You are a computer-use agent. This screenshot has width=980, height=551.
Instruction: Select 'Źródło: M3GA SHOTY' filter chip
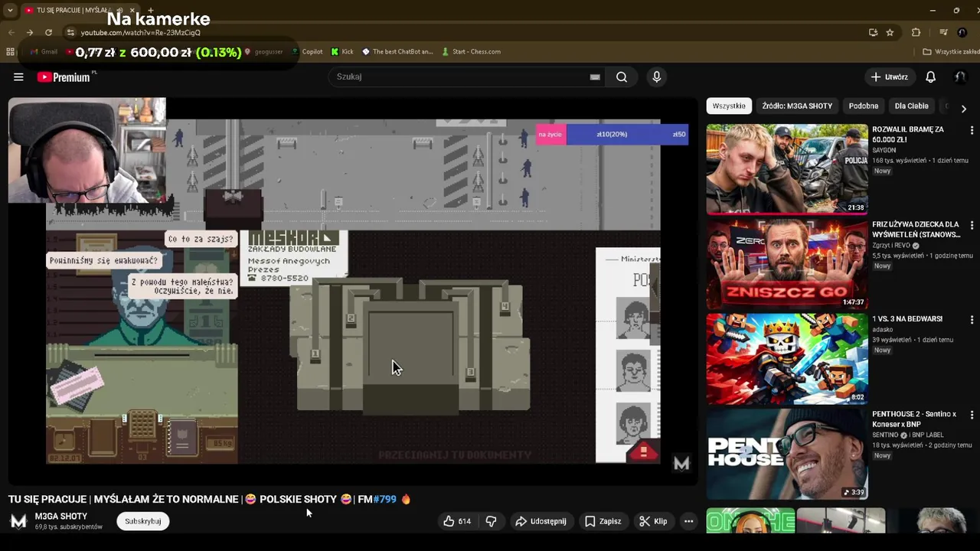(x=797, y=106)
